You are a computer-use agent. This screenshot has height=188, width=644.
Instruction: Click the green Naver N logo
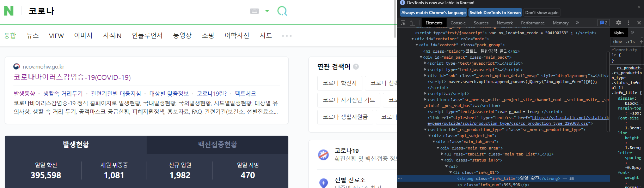(9, 11)
